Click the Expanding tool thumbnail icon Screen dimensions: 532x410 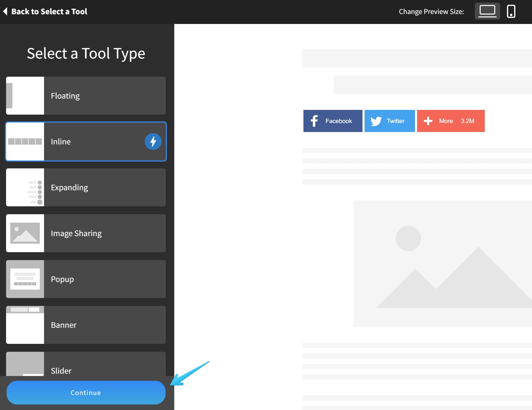25,187
